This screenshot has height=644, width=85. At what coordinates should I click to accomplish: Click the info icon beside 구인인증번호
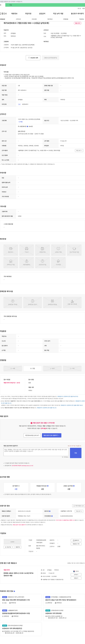pos(52,516)
